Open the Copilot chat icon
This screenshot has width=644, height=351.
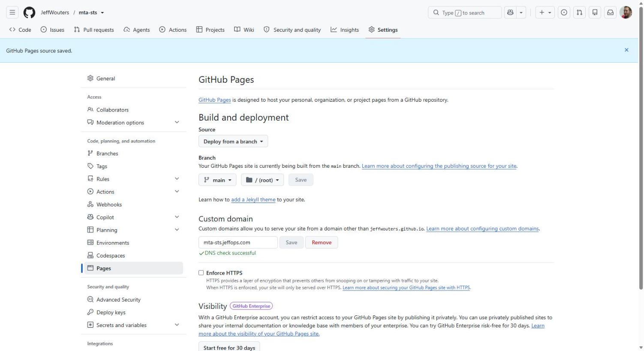(510, 12)
